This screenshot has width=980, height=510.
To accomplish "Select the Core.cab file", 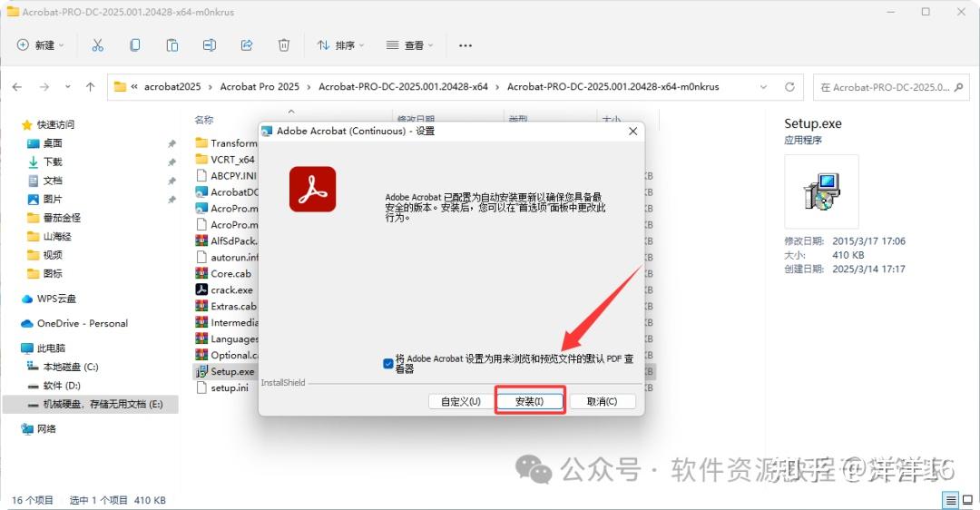I will 224,273.
